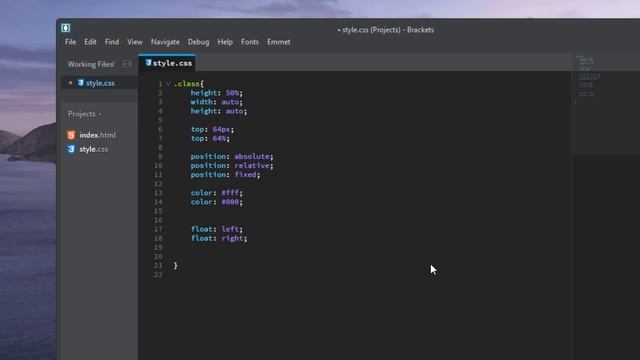Open the Find menu
Image resolution: width=640 pixels, height=360 pixels.
pos(112,42)
